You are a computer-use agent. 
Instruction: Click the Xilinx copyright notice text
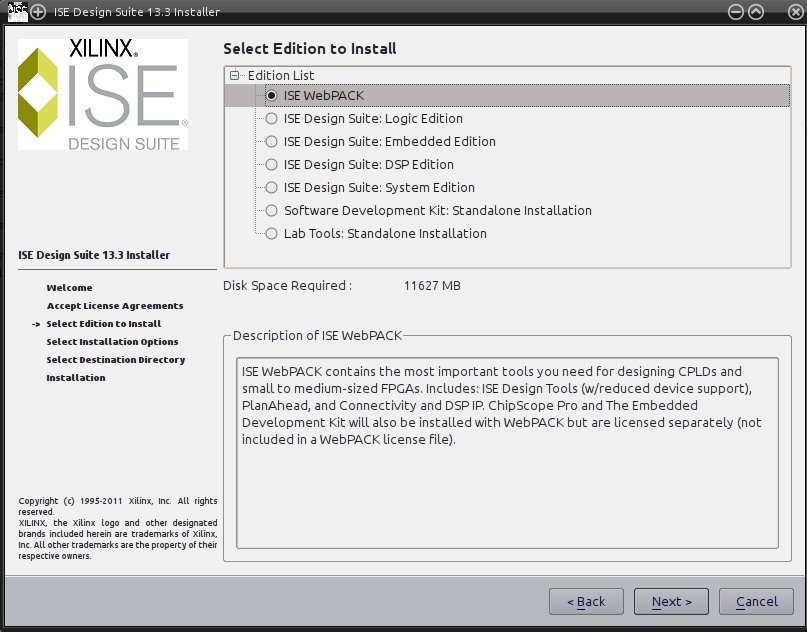118,528
